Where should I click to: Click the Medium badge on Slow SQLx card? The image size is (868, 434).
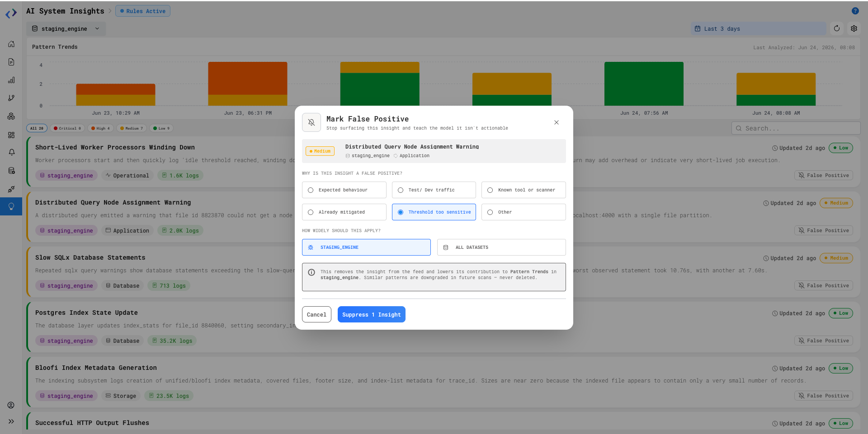[836, 258]
